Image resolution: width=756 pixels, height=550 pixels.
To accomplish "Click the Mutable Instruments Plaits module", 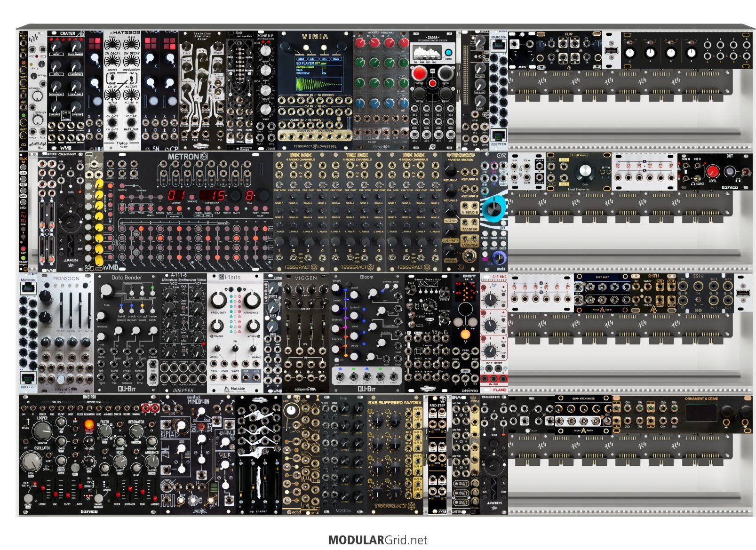I will point(235,333).
